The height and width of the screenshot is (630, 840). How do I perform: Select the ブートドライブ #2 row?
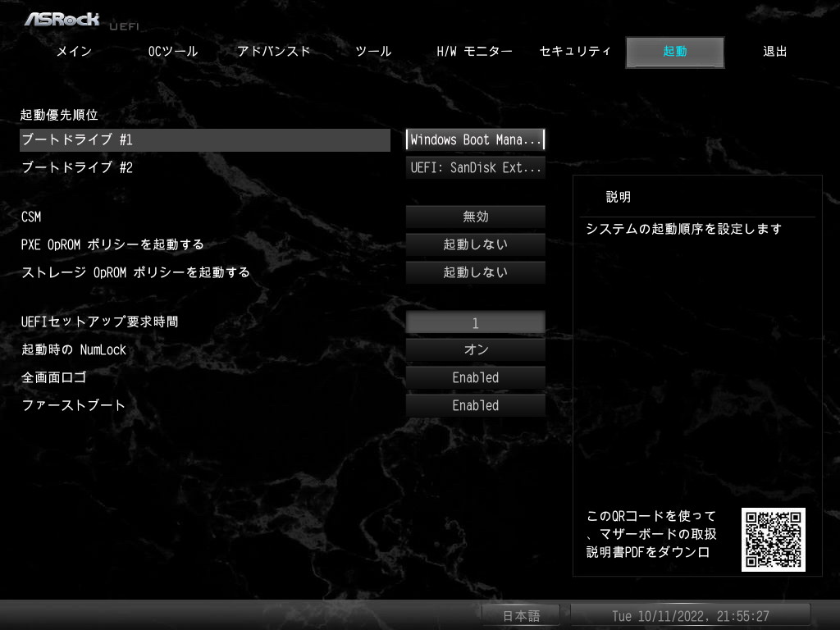[77, 167]
